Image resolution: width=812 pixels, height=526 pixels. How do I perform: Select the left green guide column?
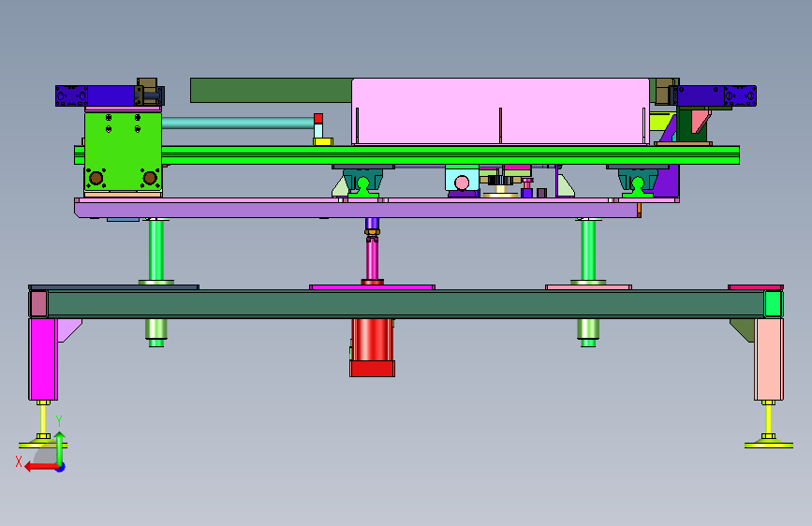(155, 251)
